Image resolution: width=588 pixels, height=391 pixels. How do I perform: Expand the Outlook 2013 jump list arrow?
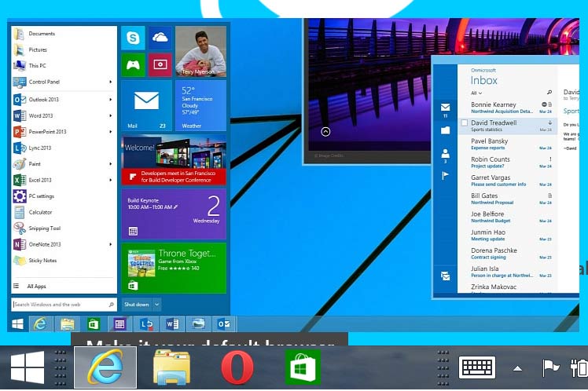click(x=111, y=100)
